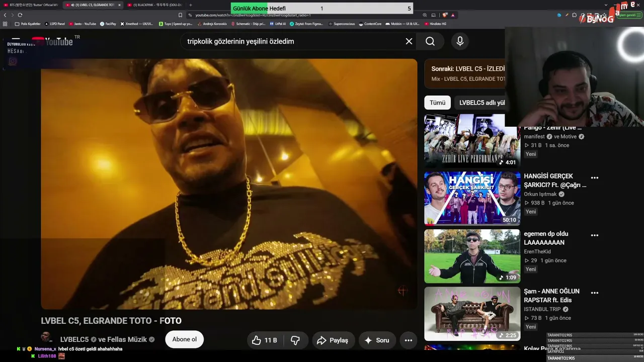Viewport: 644px width, 362px height.
Task: Select the Tümü filter chip
Action: click(437, 103)
